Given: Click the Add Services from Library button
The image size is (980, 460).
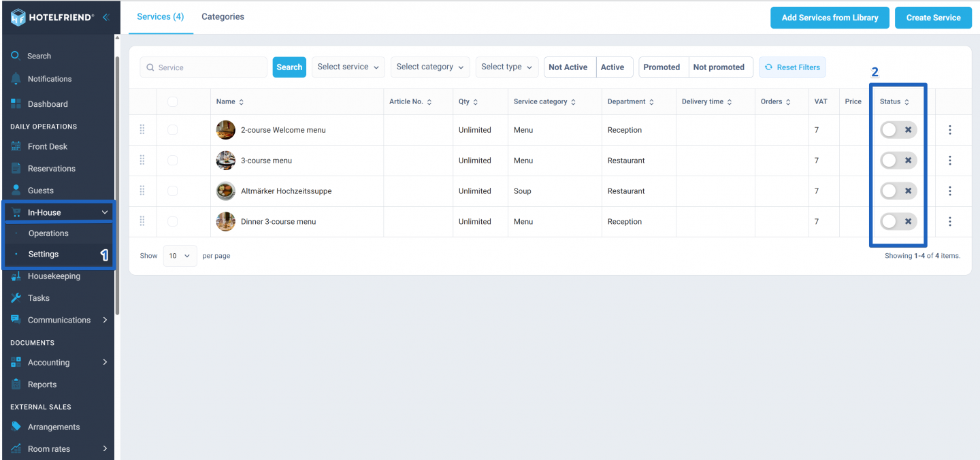Looking at the screenshot, I should tap(830, 18).
